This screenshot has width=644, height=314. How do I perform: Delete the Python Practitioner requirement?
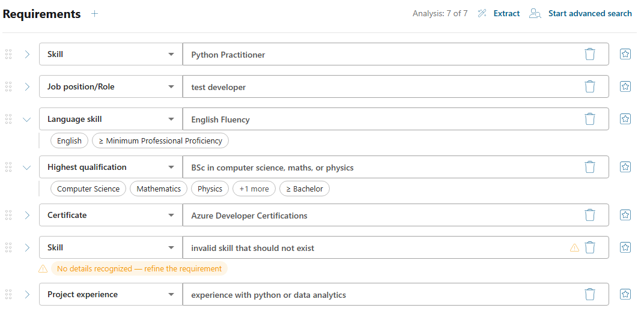tap(590, 54)
